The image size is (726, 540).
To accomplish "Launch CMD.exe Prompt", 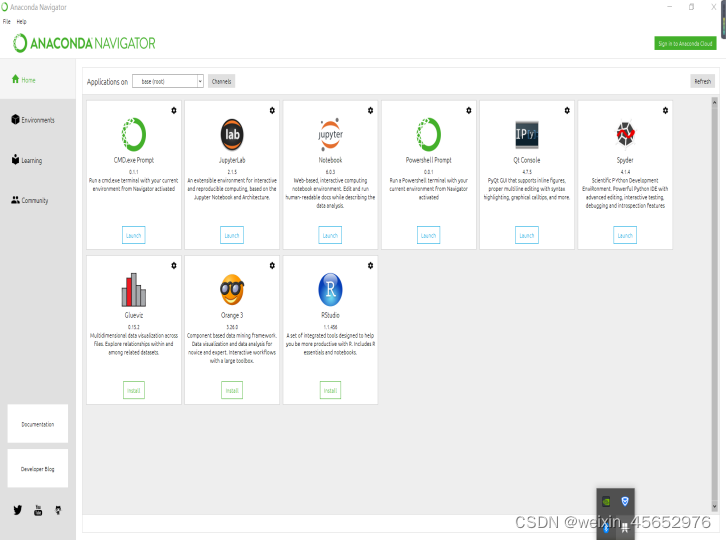I will 134,235.
